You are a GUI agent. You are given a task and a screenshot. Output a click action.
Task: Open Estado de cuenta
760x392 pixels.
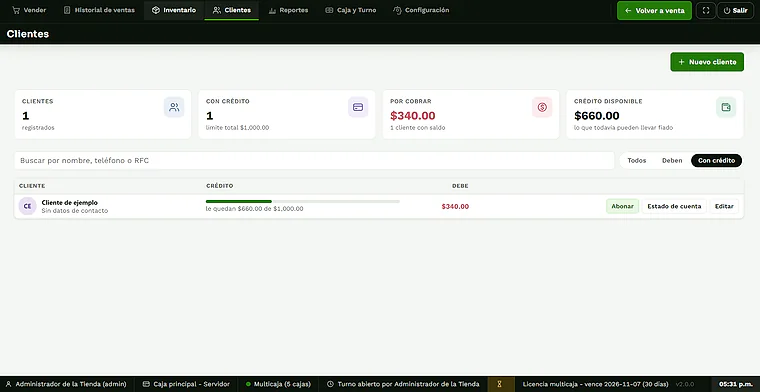[x=674, y=206]
